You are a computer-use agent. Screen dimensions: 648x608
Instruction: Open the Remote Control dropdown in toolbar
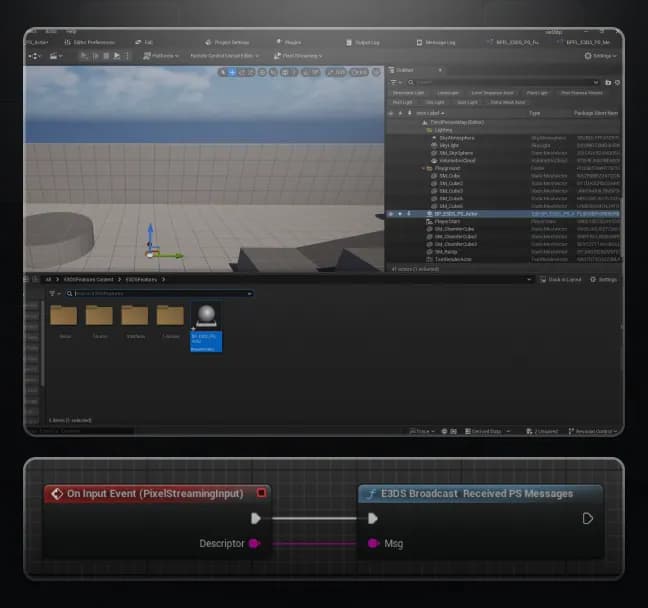click(224, 56)
